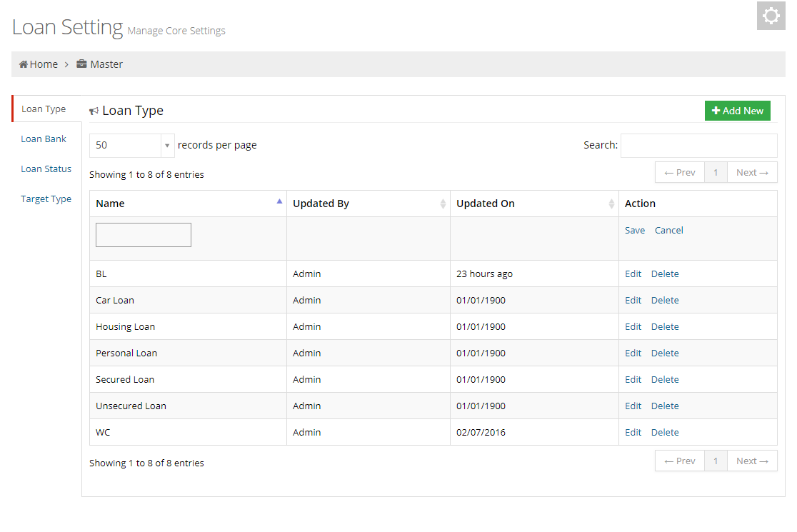Viewport: 797px width, 532px height.
Task: Switch to Loan Bank tab
Action: pyautogui.click(x=44, y=139)
